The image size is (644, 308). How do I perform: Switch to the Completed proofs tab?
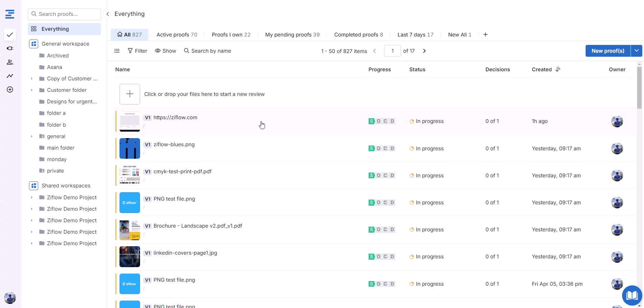coord(358,35)
